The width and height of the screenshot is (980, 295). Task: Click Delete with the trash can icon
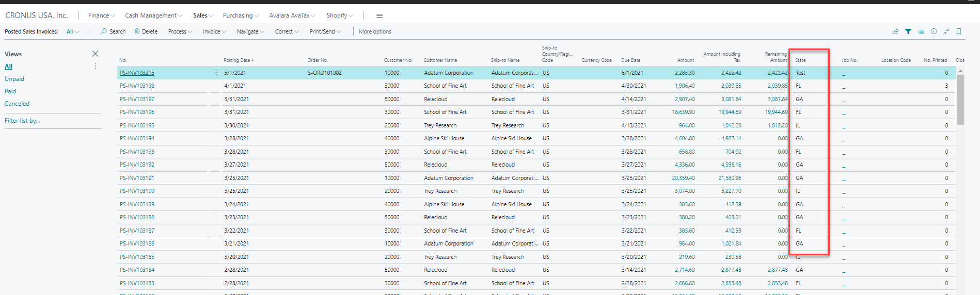146,31
